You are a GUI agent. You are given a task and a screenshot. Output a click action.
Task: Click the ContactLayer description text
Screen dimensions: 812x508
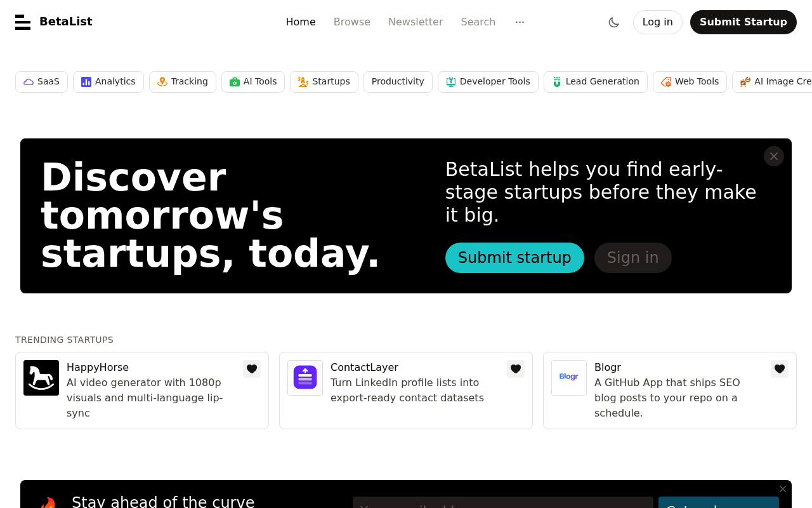[x=407, y=391]
